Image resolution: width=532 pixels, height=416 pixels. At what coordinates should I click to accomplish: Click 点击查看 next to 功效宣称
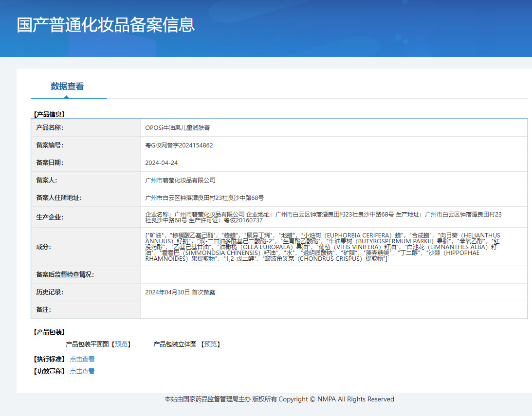pos(82,371)
